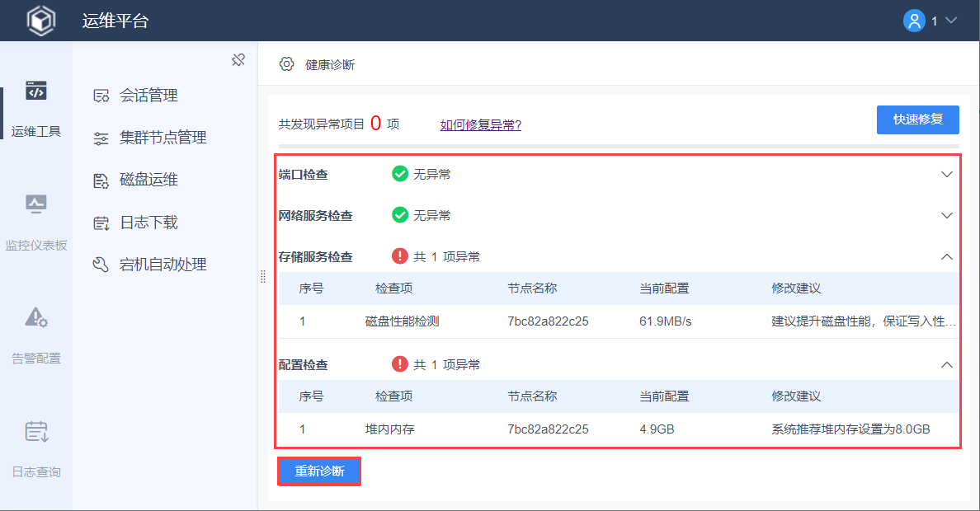Image resolution: width=980 pixels, height=511 pixels.
Task: Open 会话管理 menu item
Action: [148, 96]
